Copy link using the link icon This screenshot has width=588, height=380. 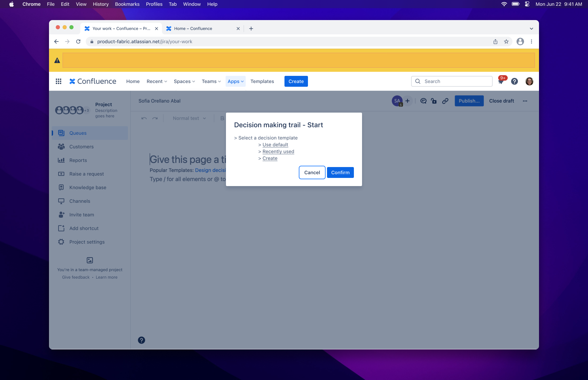click(445, 101)
